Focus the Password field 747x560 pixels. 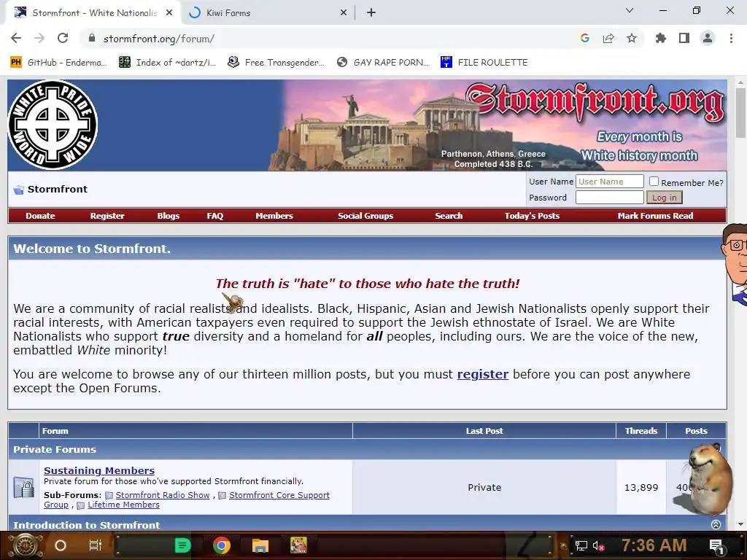(609, 197)
